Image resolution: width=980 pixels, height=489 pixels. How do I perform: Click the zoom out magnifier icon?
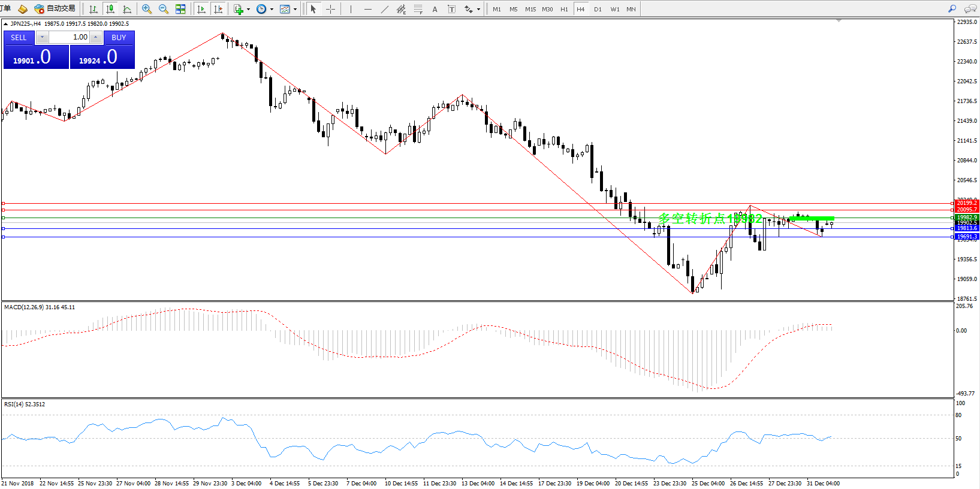(x=163, y=9)
